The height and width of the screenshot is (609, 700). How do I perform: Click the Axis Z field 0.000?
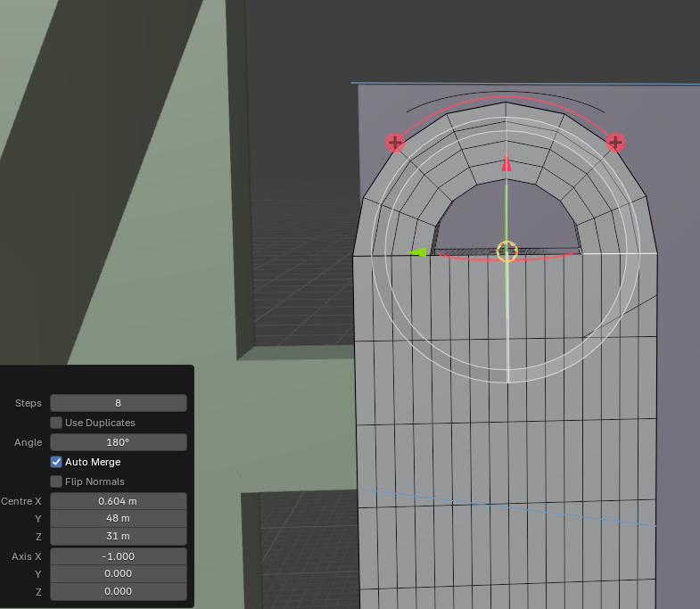119,591
